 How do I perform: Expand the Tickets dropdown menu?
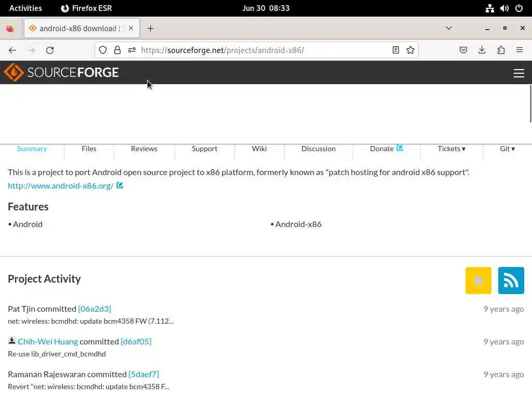tap(451, 149)
